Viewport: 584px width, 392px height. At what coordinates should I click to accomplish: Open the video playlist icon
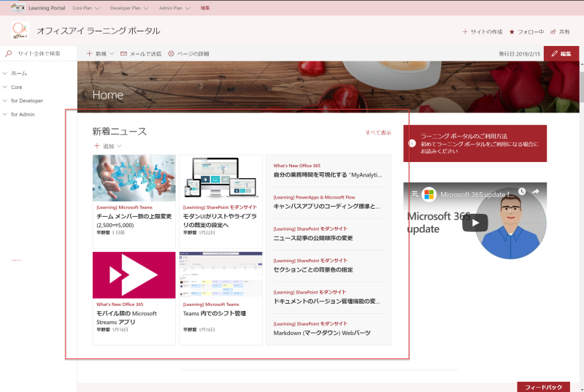pyautogui.click(x=415, y=193)
